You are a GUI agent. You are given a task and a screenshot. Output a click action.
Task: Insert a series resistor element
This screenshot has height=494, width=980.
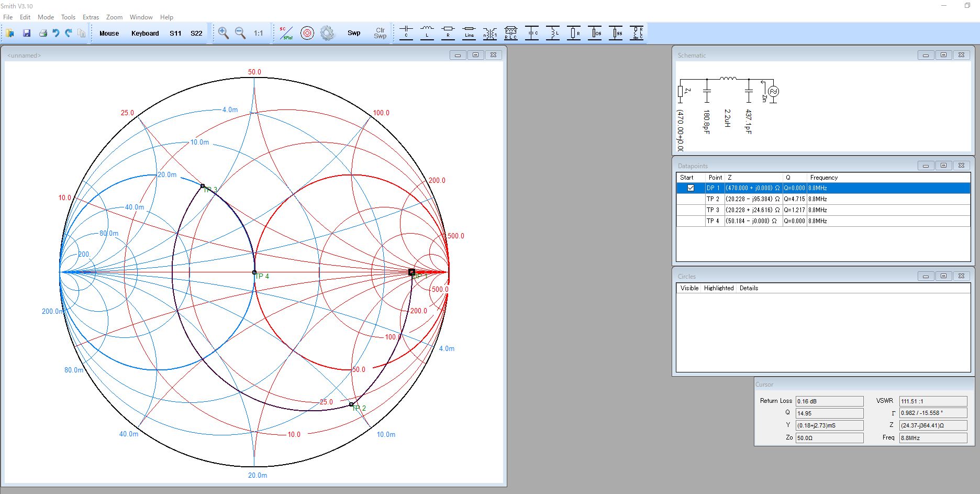448,32
